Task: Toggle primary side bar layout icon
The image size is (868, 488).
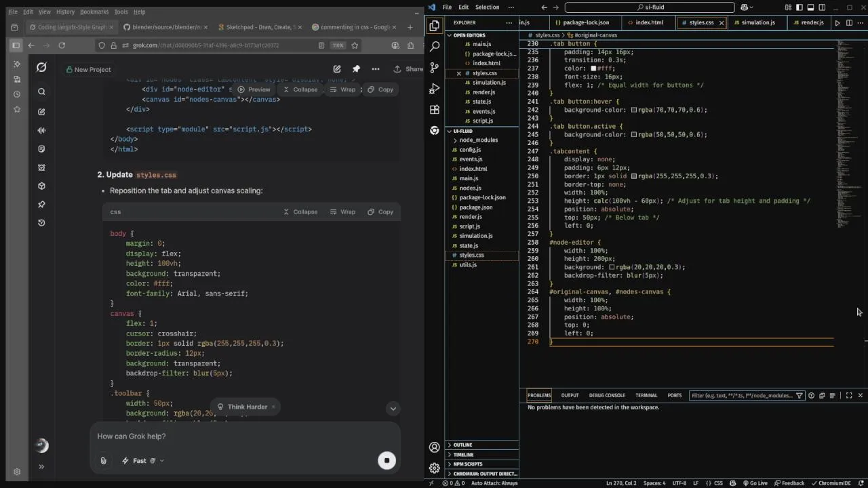Action: pyautogui.click(x=800, y=7)
